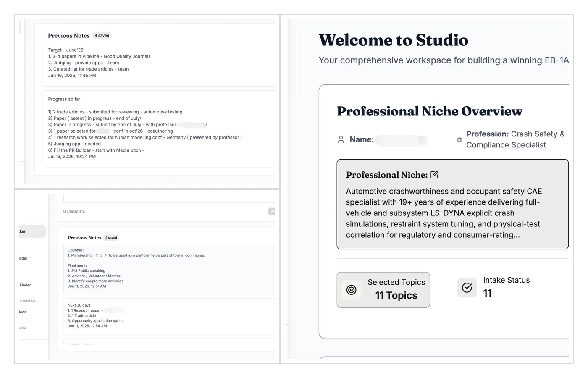This screenshot has width=588, height=378.
Task: Open the Selected Topics 11 Topics card
Action: coord(383,290)
